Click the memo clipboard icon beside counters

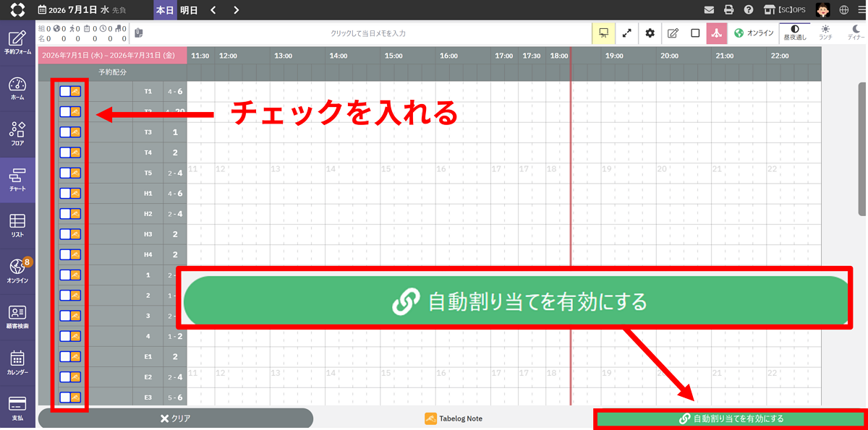(x=138, y=33)
